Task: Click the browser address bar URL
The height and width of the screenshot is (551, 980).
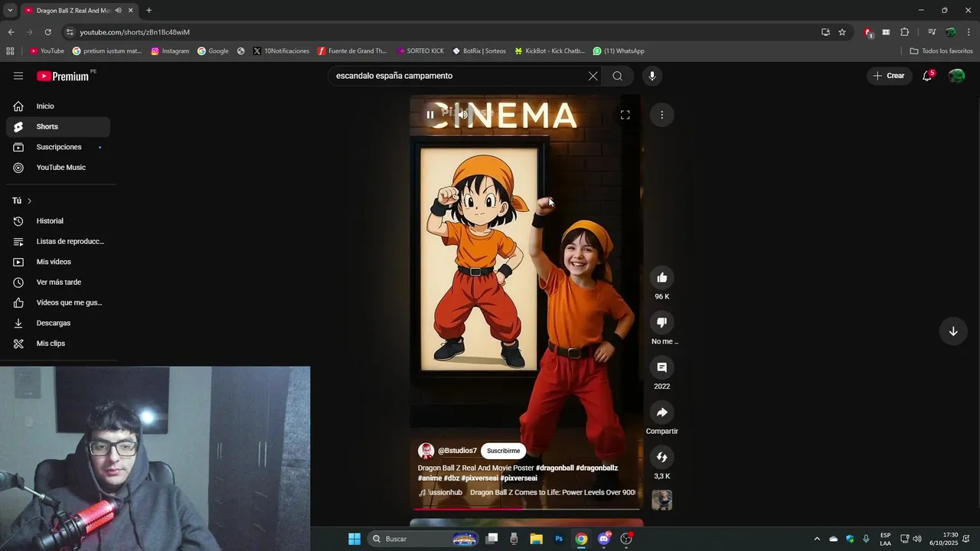Action: [135, 32]
